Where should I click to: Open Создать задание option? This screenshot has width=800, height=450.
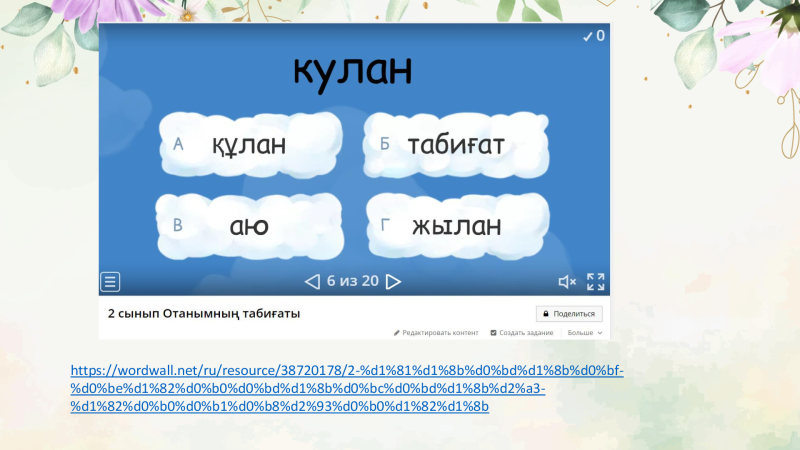(x=521, y=333)
